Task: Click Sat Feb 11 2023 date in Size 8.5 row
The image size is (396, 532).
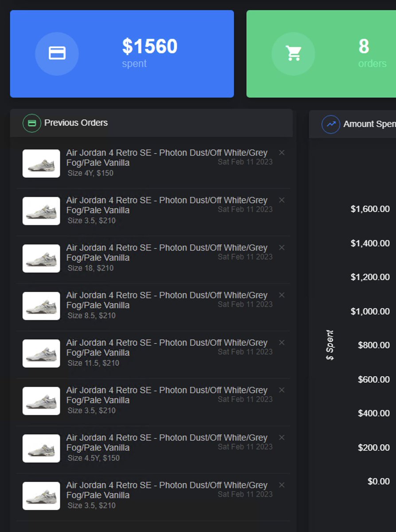Action: [245, 305]
